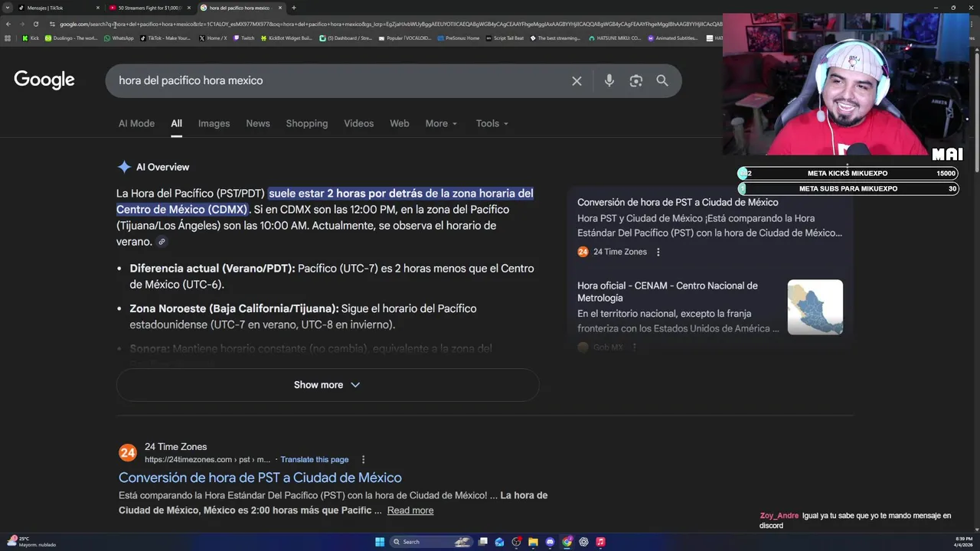Image resolution: width=980 pixels, height=551 pixels.
Task: Expand the More search categories dropdown
Action: [x=441, y=123]
